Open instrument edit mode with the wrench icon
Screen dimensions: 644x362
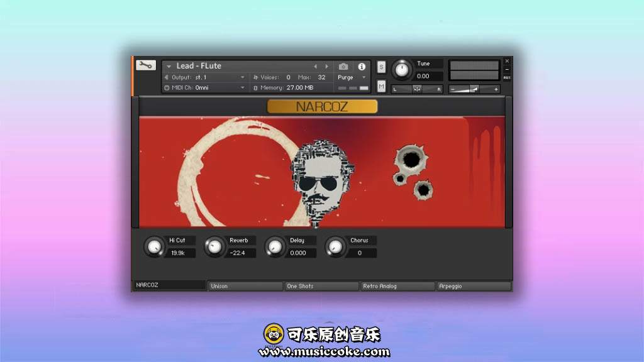click(146, 65)
